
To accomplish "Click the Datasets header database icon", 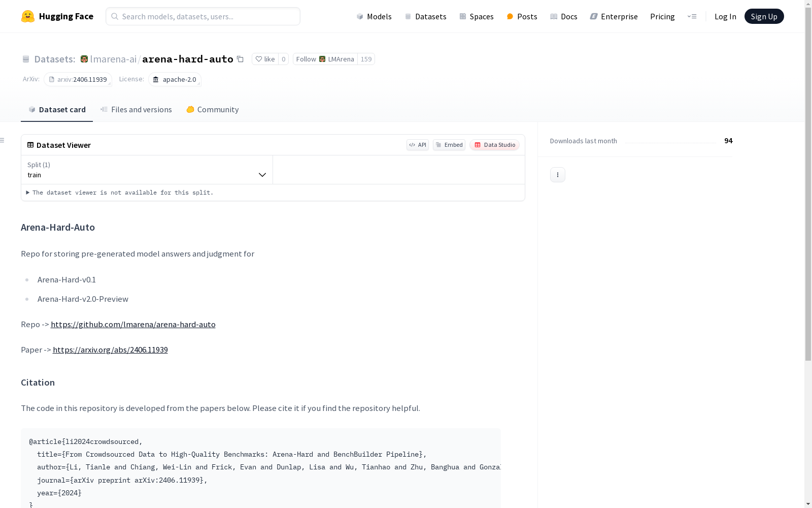I will tap(26, 59).
